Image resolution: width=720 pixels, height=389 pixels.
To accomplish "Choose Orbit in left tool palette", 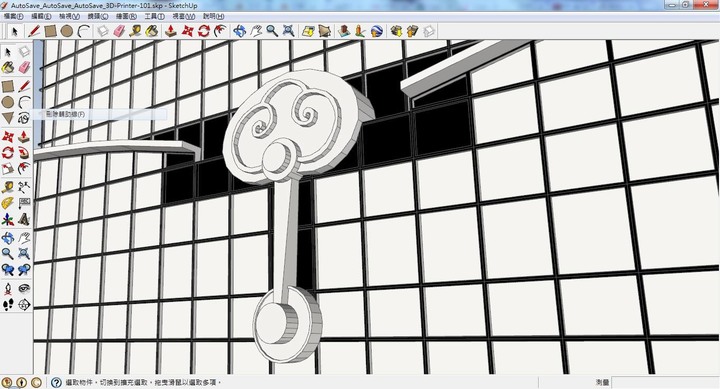I will point(8,238).
